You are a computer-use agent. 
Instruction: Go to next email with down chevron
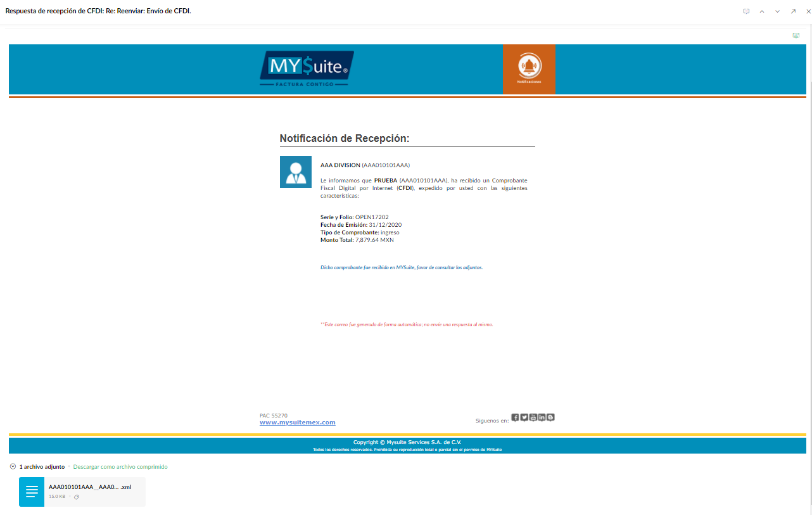[x=777, y=11]
